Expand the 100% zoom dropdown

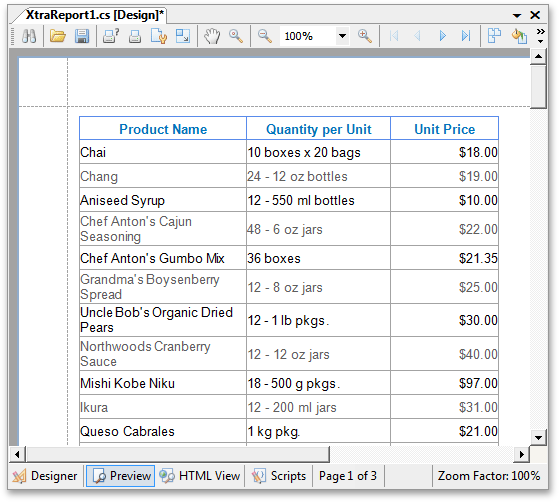click(342, 36)
